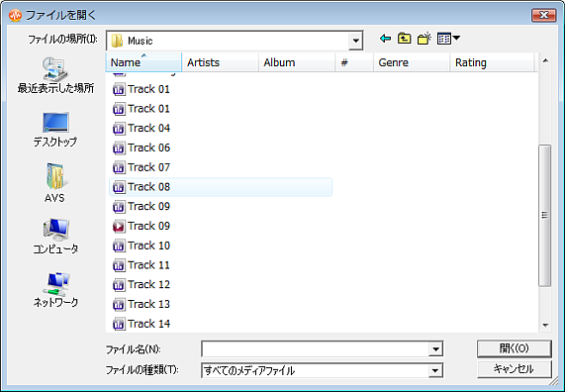Open 最近表示した場所 in places bar

pos(55,75)
